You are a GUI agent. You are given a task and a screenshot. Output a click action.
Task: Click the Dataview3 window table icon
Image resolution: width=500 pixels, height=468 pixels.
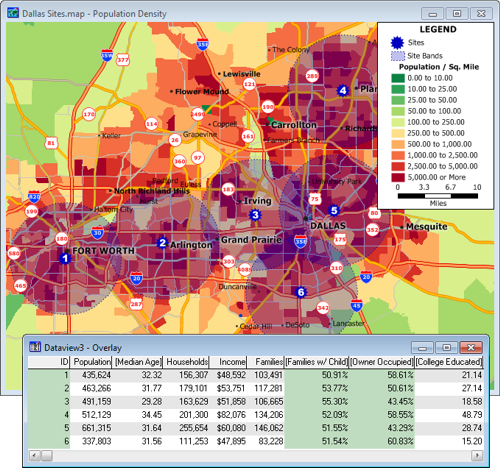point(35,347)
